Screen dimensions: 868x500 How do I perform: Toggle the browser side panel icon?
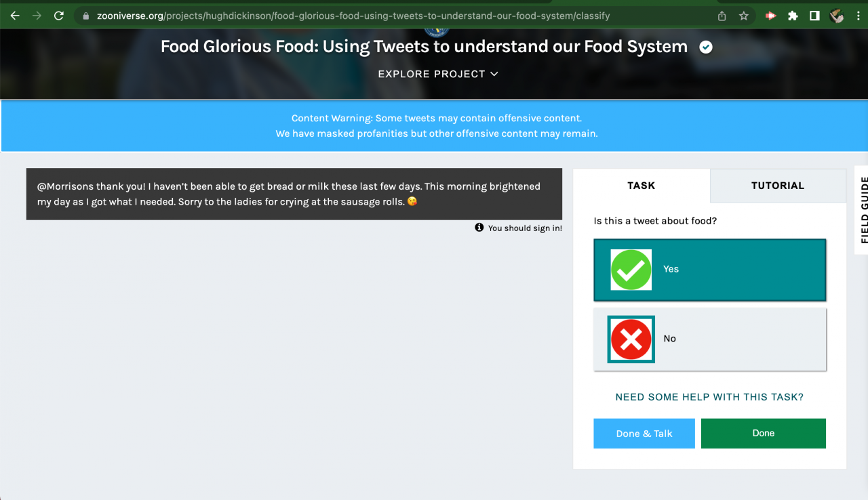(814, 16)
